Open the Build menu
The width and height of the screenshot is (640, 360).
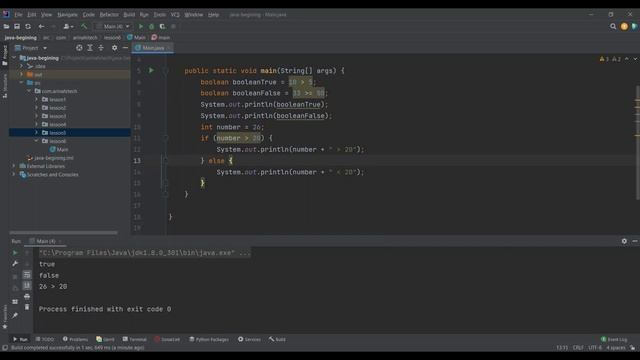click(x=129, y=15)
